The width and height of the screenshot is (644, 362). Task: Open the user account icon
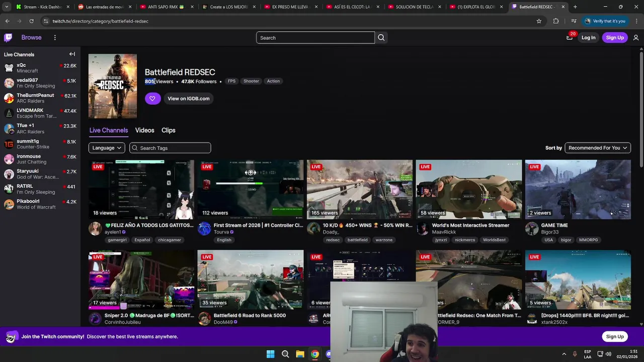pyautogui.click(x=636, y=38)
